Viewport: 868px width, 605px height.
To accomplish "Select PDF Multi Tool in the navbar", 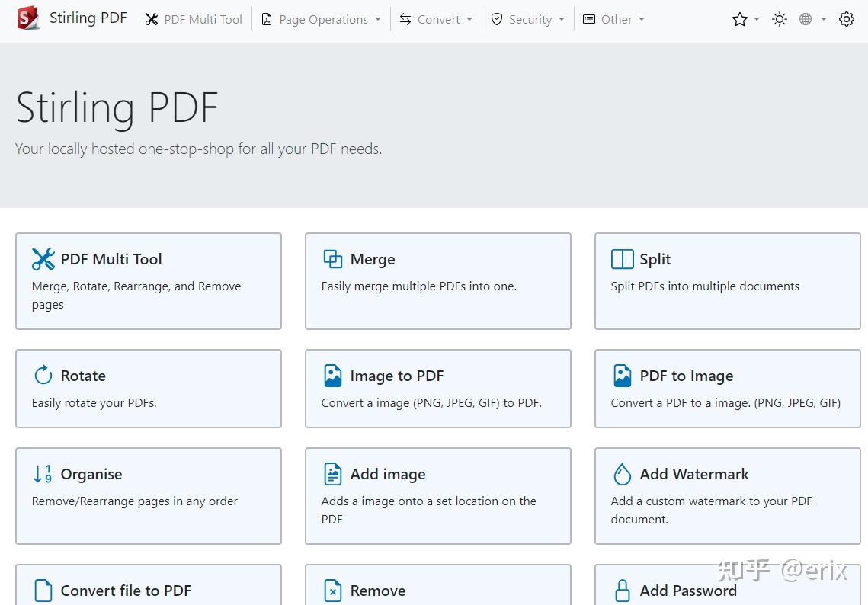I will pyautogui.click(x=193, y=19).
